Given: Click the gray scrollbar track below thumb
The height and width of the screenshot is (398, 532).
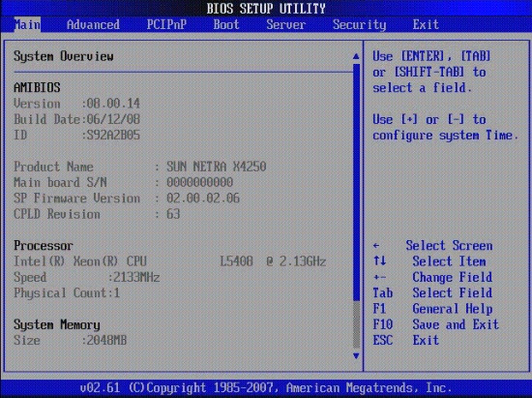Looking at the screenshot, I should click(356, 324).
